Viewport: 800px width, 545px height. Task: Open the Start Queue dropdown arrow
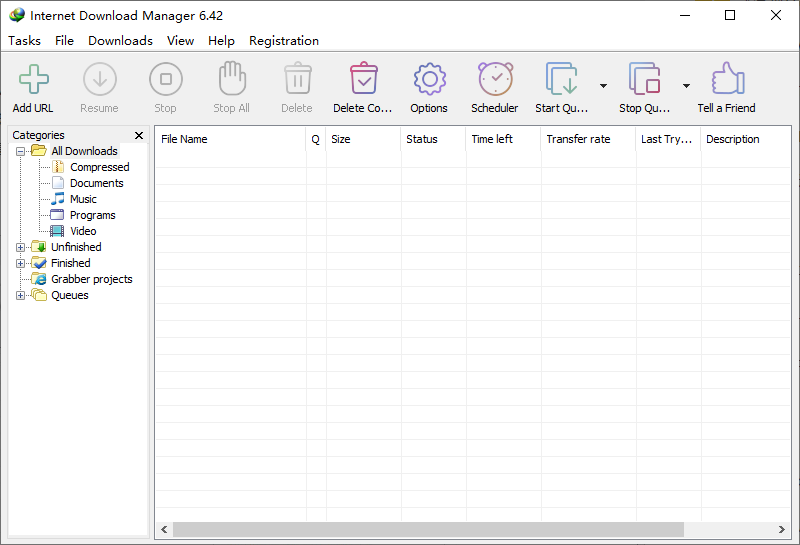pyautogui.click(x=603, y=86)
